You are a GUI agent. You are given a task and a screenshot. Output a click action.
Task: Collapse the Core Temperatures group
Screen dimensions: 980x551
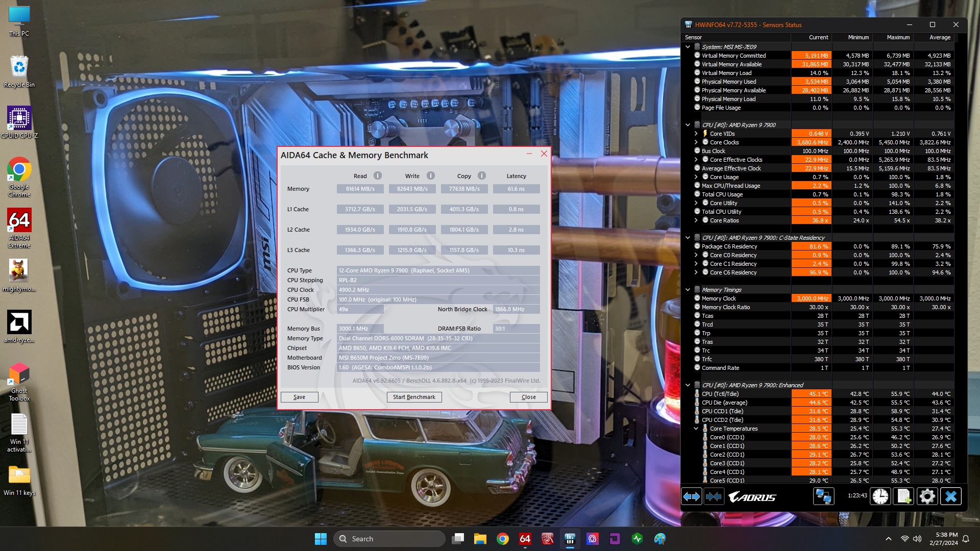point(696,429)
